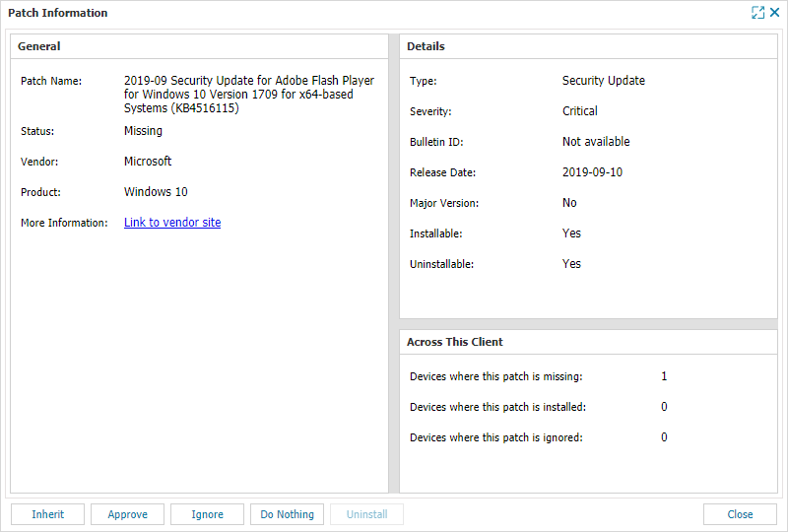Click the Not available Bulletin ID value
Viewport: 788px width, 532px height.
[x=596, y=142]
